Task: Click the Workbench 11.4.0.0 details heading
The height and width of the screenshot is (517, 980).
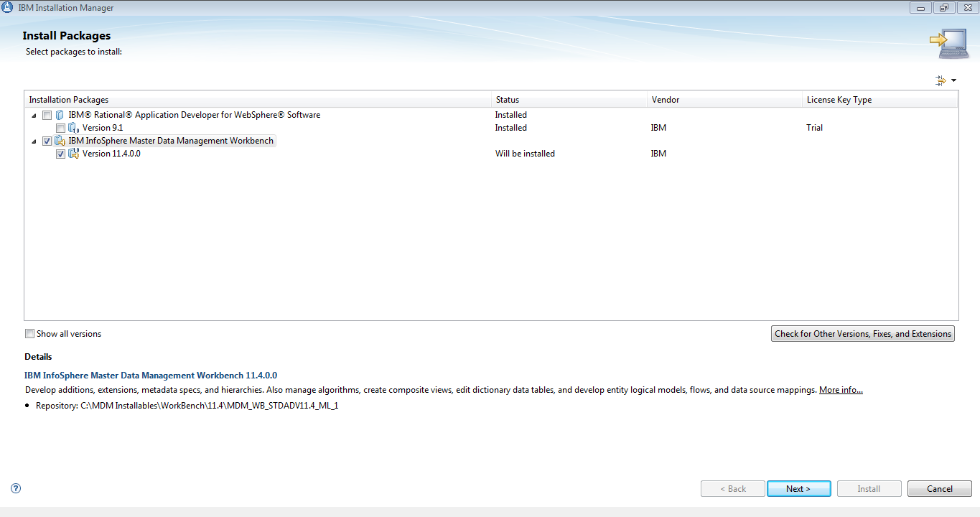Action: click(151, 376)
